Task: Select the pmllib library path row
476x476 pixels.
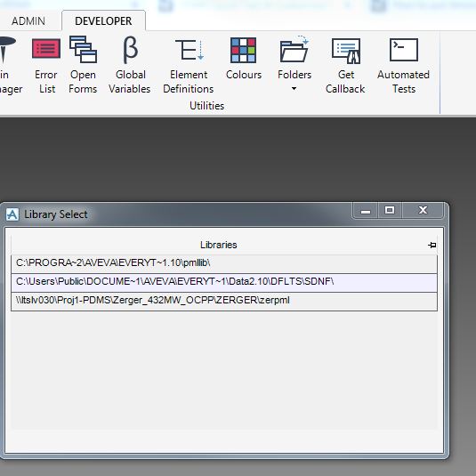Action: [x=224, y=263]
